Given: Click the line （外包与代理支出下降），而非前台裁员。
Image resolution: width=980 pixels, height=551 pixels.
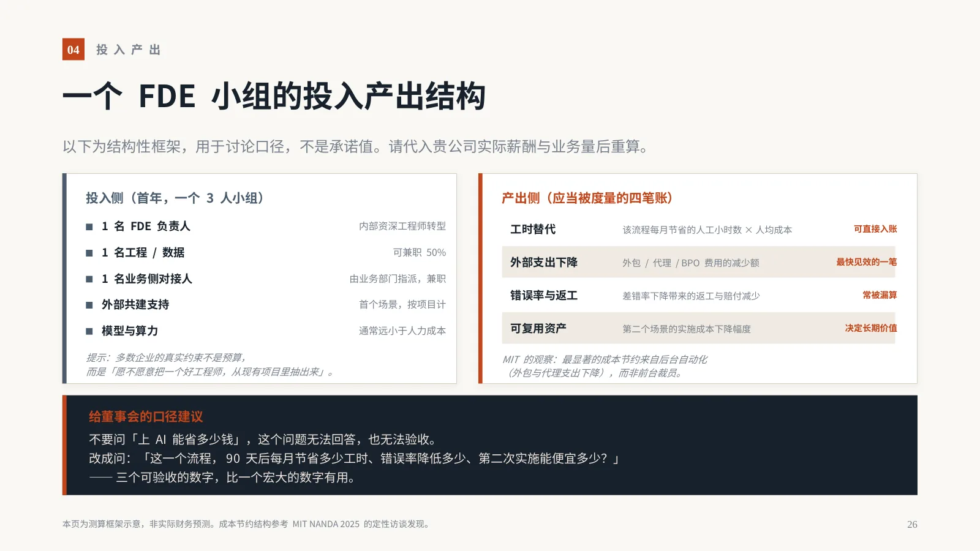Looking at the screenshot, I should 593,373.
